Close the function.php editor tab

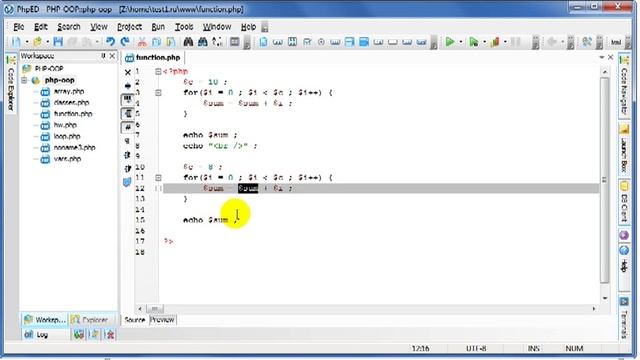(x=611, y=57)
